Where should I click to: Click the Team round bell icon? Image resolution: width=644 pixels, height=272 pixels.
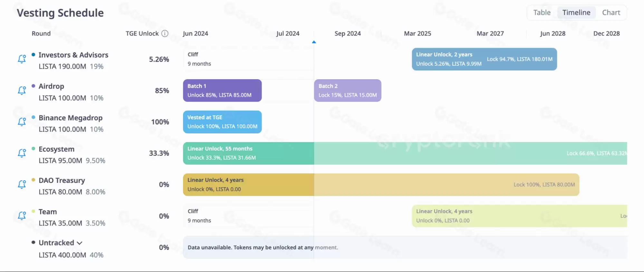(x=22, y=216)
